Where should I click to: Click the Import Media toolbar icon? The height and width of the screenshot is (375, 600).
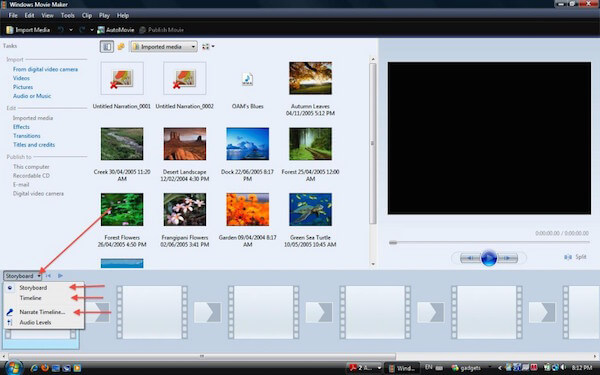coord(10,30)
